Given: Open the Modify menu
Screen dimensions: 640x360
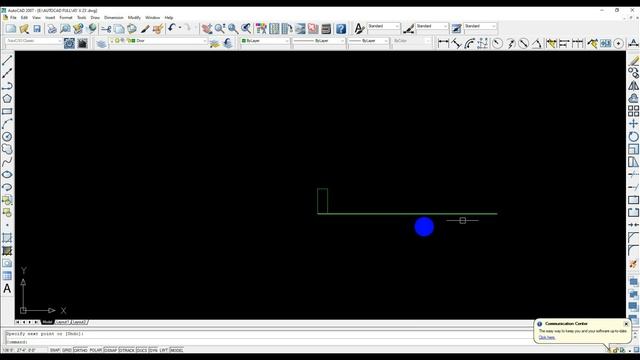Looking at the screenshot, I should click(x=134, y=18).
